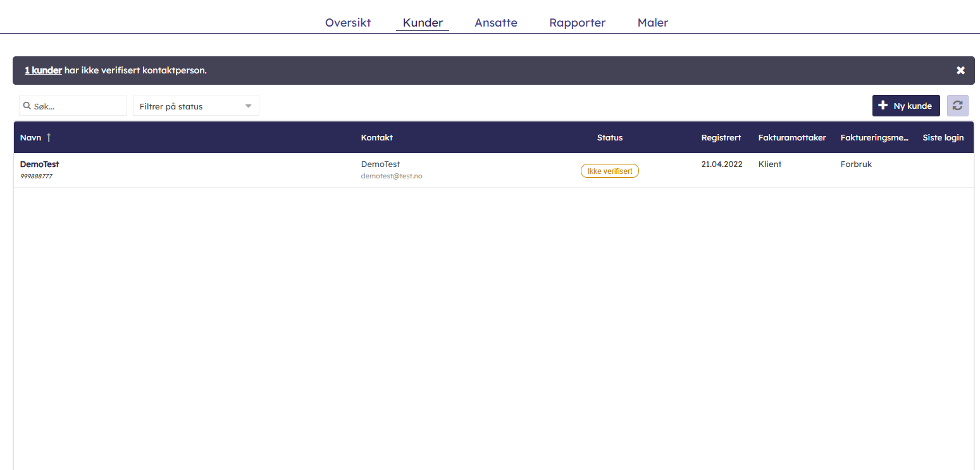The image size is (980, 470).
Task: Follow the '1 kunder' link in banner
Action: [43, 70]
